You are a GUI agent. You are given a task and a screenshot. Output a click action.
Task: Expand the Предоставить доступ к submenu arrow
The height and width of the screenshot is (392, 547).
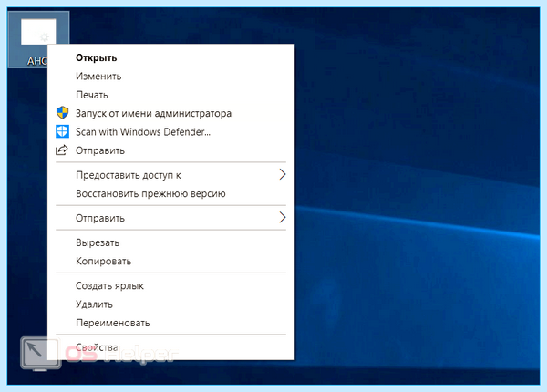283,174
